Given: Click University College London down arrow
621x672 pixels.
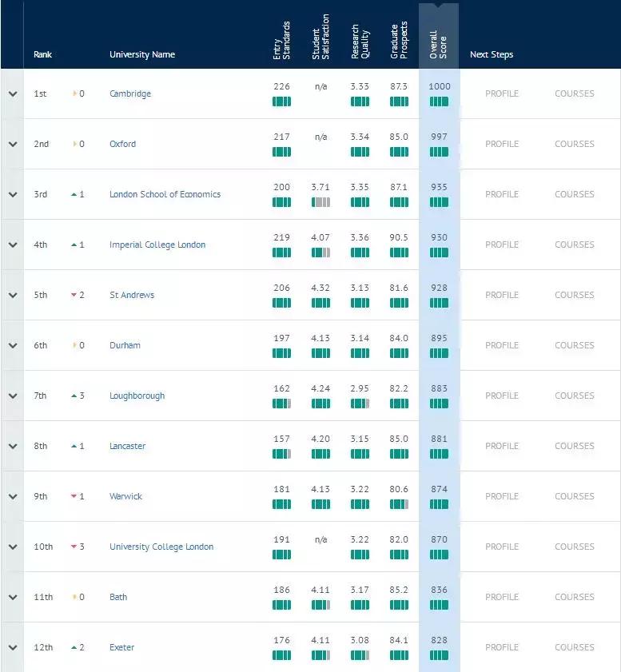Looking at the screenshot, I should click(x=74, y=547).
